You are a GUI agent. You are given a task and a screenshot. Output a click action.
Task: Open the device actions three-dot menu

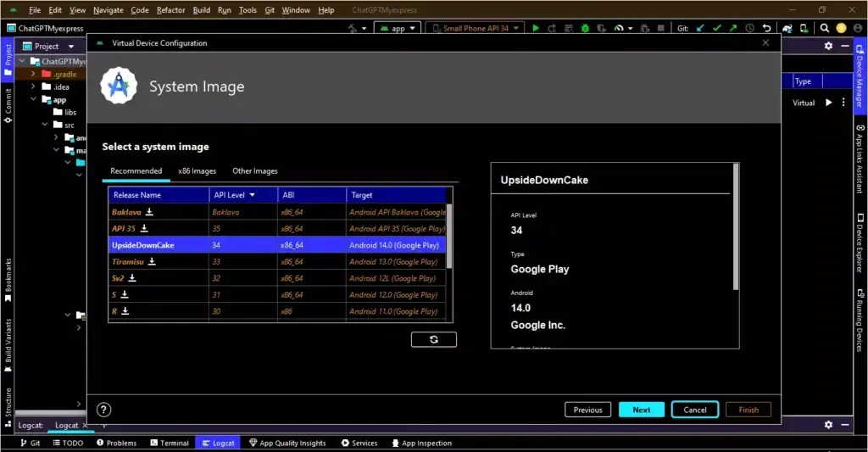843,103
